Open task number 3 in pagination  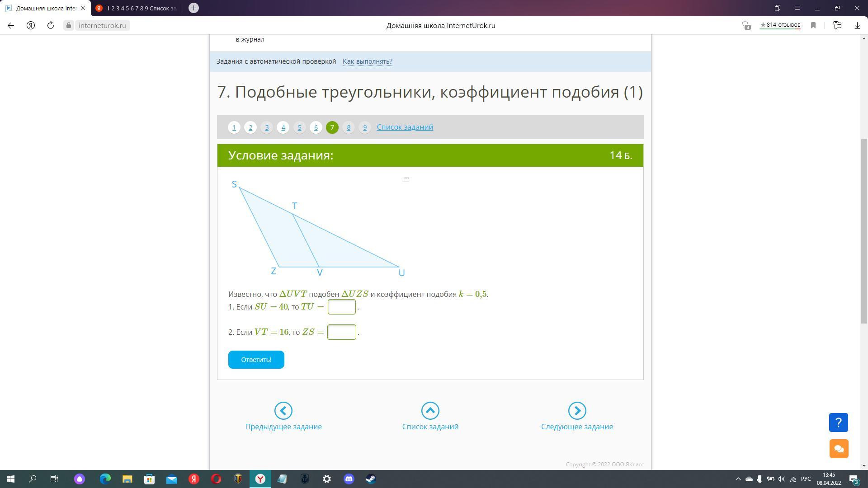267,127
